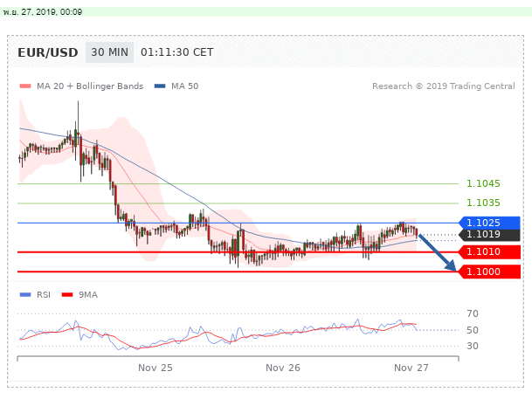Viewport: 532px width, 399px height.
Task: Click the 1.1019 current price tag
Action: tap(489, 235)
